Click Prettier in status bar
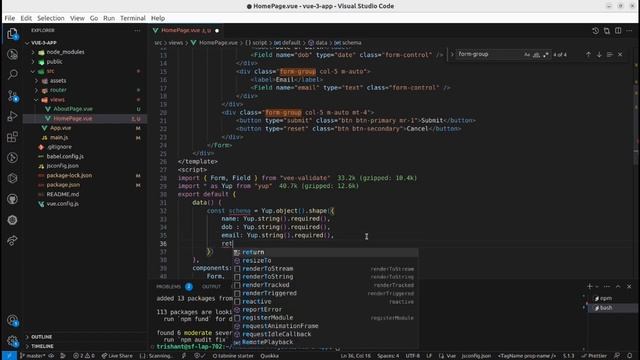 coord(595,356)
